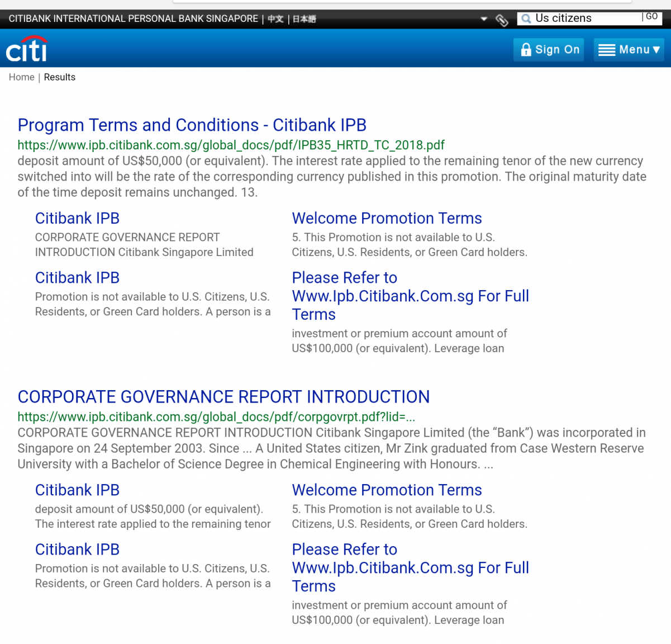The image size is (671, 644).
Task: Open first Please Refer to Www.Ipb.Citibank.Com.sg link
Action: (x=410, y=296)
